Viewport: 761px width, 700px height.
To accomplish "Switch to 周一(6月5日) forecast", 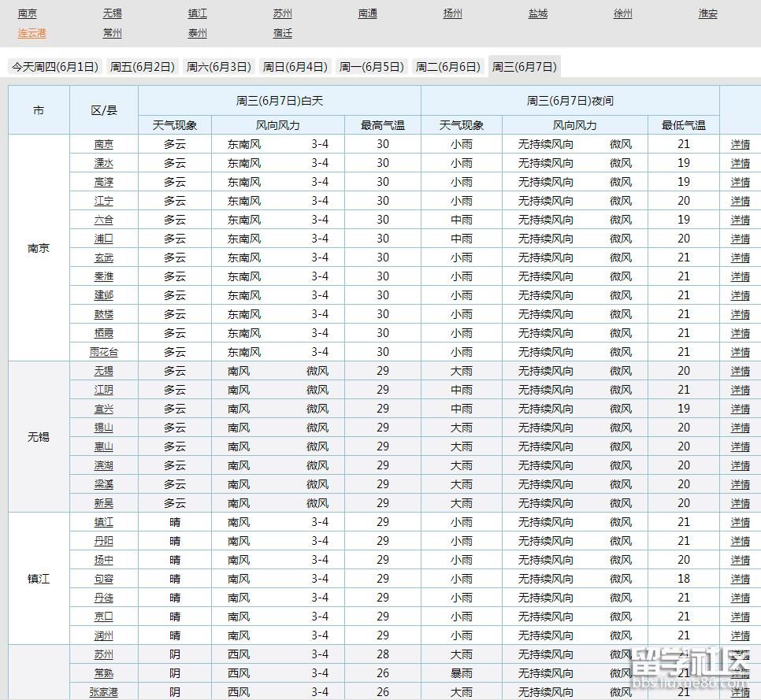I will (370, 66).
